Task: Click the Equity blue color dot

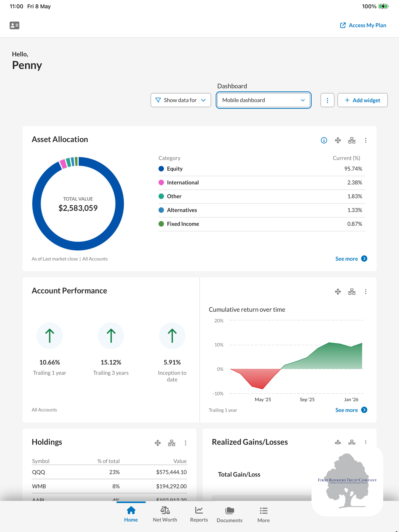Action: (x=161, y=169)
